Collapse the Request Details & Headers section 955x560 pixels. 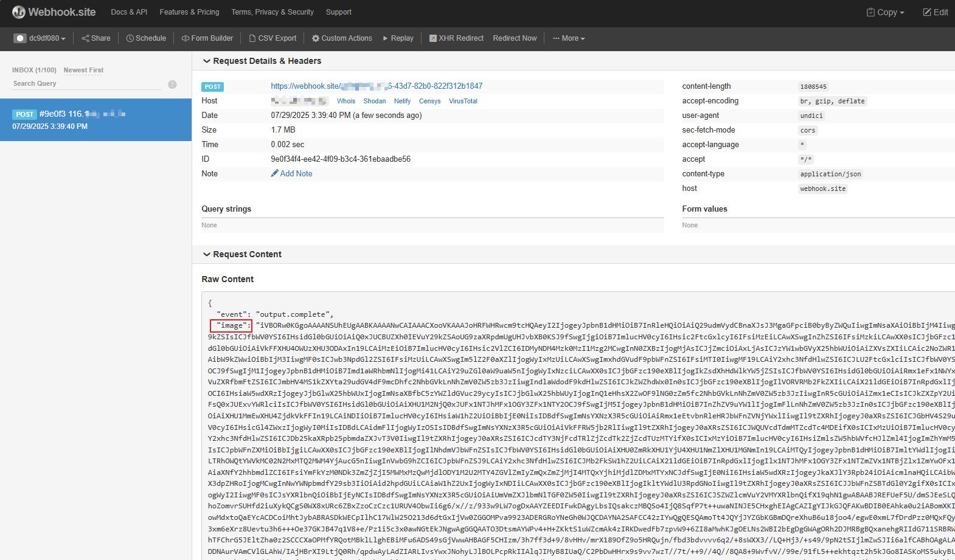207,61
